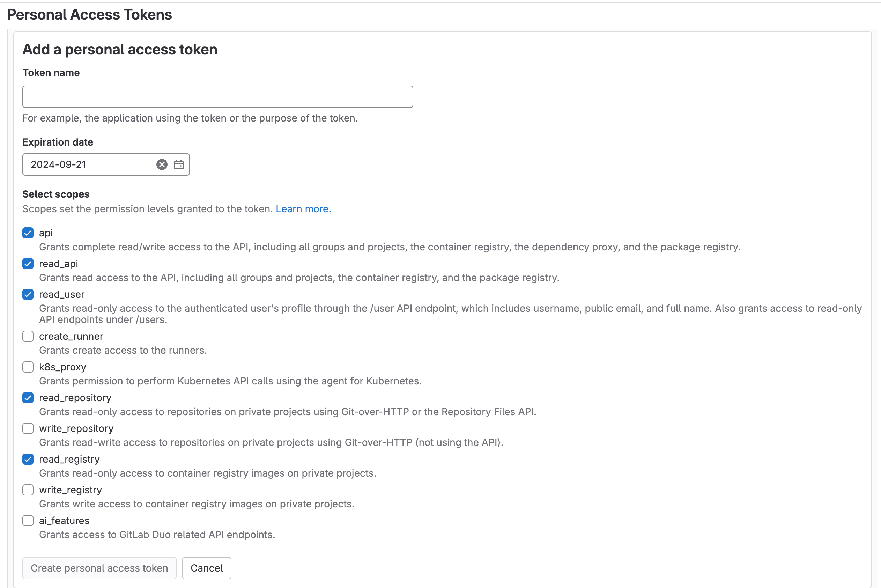The image size is (881, 588).
Task: Cancel adding the access token
Action: click(x=207, y=568)
